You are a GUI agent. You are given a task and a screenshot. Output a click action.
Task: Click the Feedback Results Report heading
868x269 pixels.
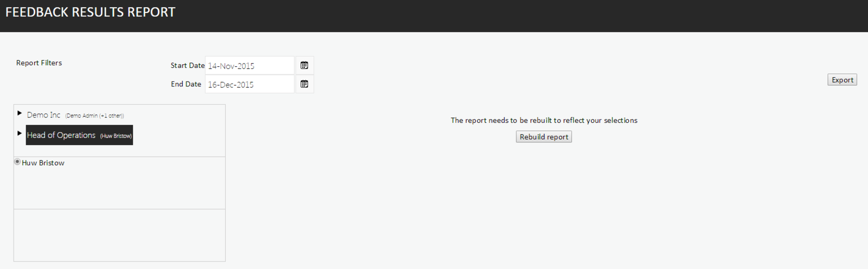pyautogui.click(x=91, y=12)
